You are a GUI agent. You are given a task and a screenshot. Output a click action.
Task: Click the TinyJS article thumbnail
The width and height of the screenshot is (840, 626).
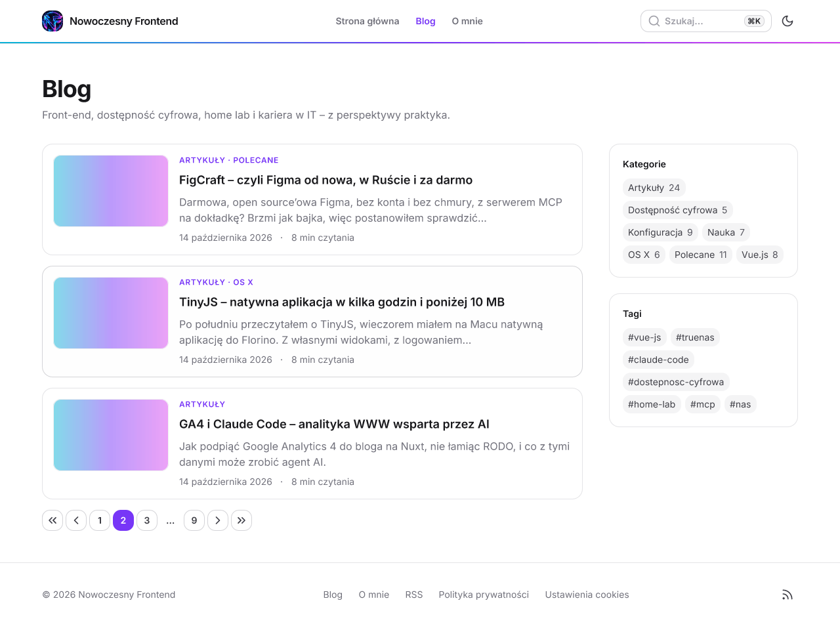coord(111,313)
